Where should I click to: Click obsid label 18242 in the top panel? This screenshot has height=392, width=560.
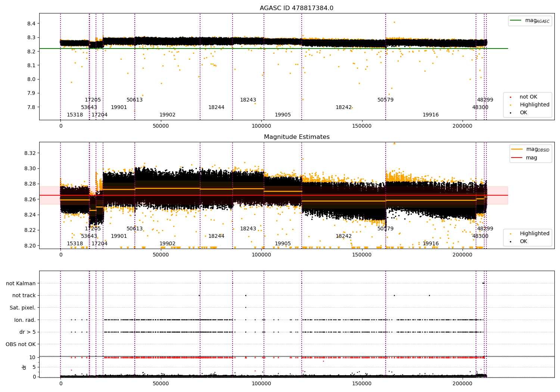pos(343,108)
